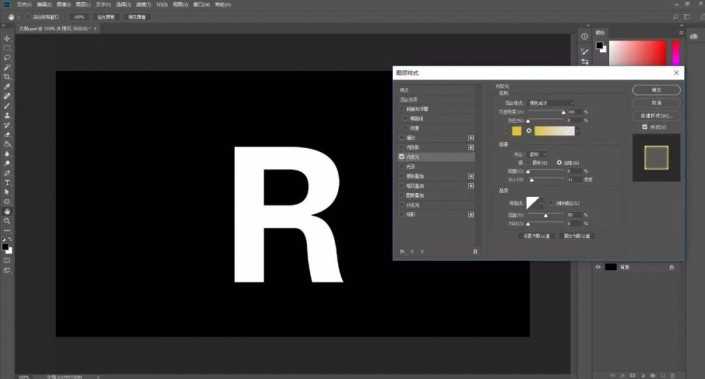Viewport: 705px width, 379px height.
Task: Toggle the Preview checkbox under New Style
Action: coord(644,127)
